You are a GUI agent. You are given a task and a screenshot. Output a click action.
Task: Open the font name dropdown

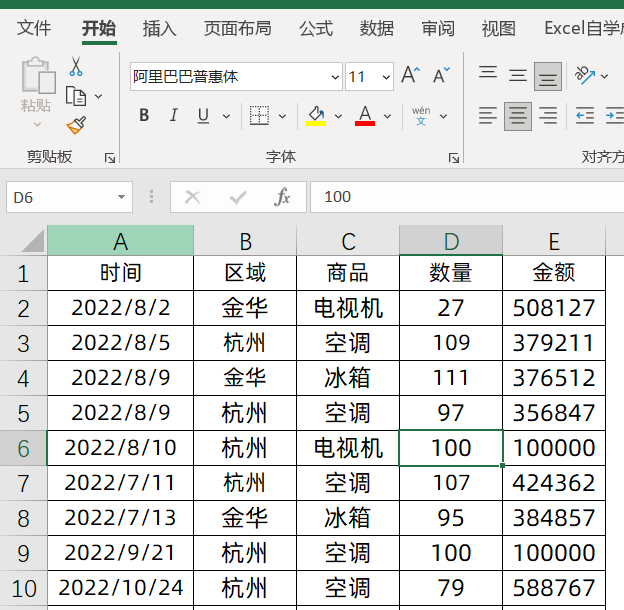pos(335,77)
